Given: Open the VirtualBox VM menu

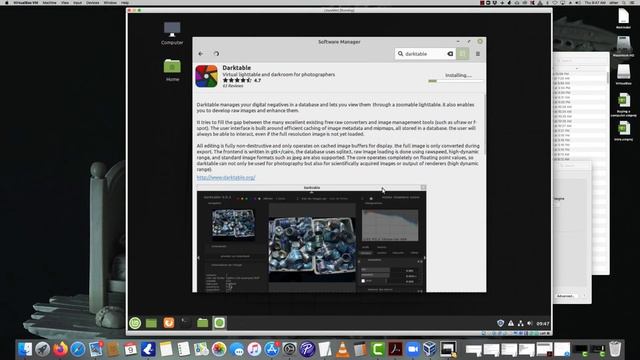Looking at the screenshot, I should [26, 2].
